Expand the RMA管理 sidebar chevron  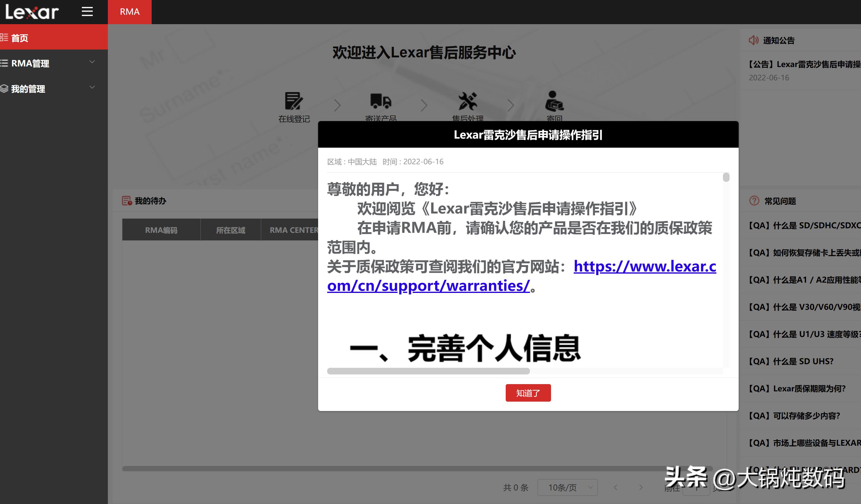tap(92, 62)
